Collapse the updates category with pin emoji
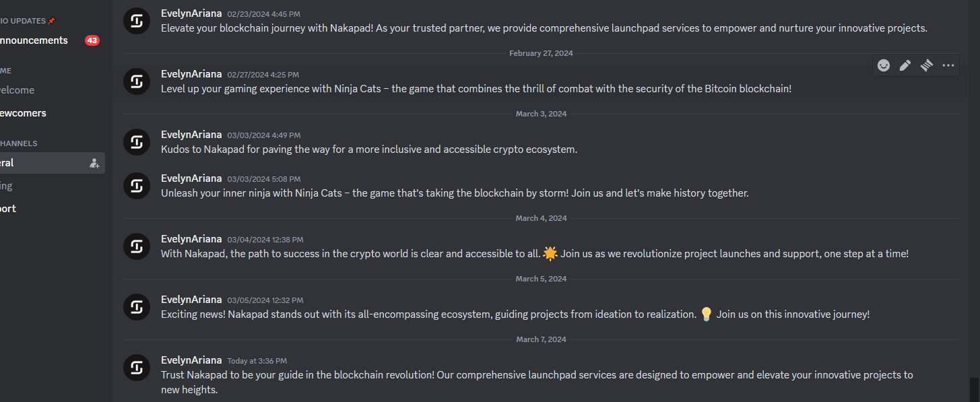The width and height of the screenshot is (980, 402). (27, 21)
